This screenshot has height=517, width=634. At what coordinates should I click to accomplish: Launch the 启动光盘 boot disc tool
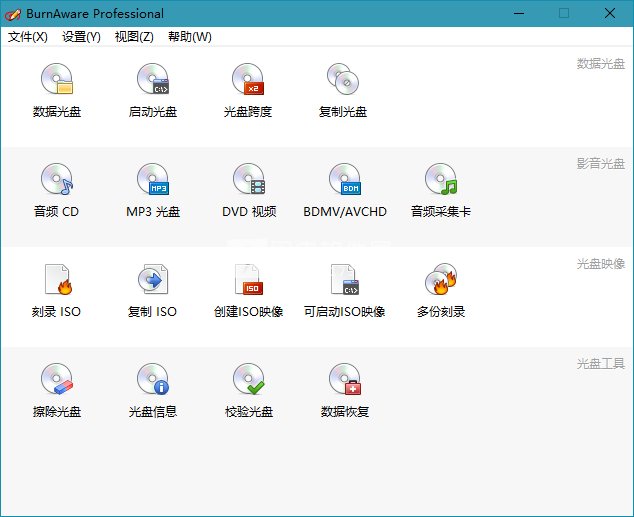(x=152, y=90)
